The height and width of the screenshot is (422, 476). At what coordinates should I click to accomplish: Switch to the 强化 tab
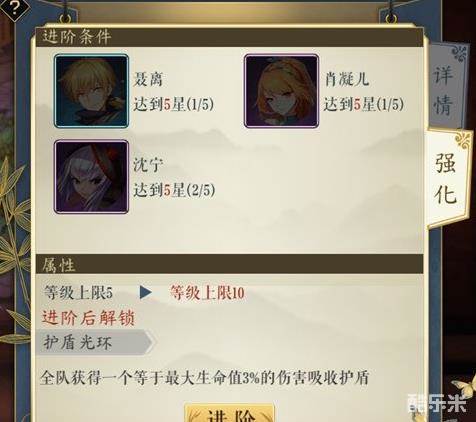point(446,180)
